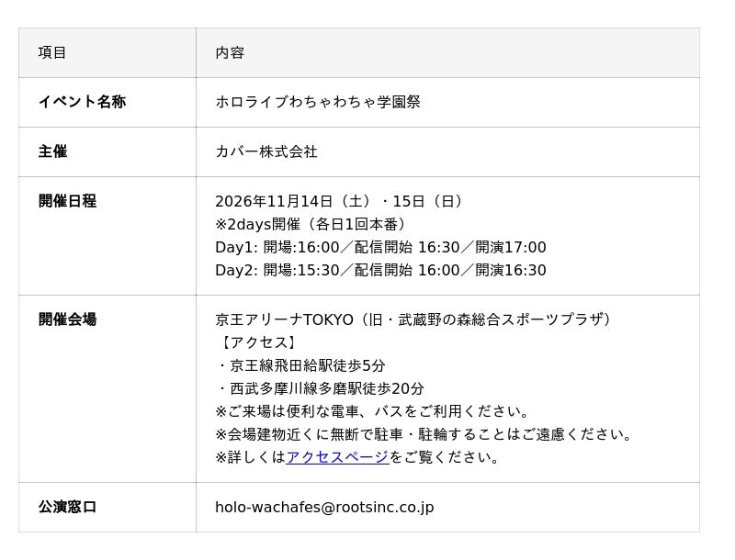Select the 公演窓口 row label

coord(67,507)
